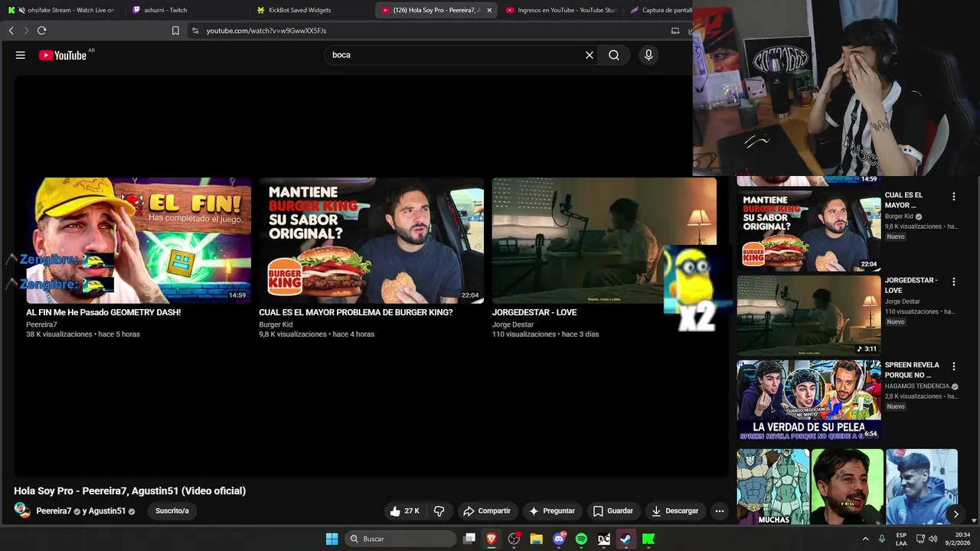Image resolution: width=980 pixels, height=551 pixels.
Task: Open options menu for CUAL ES EL MAYOR sidebar video
Action: point(953,197)
